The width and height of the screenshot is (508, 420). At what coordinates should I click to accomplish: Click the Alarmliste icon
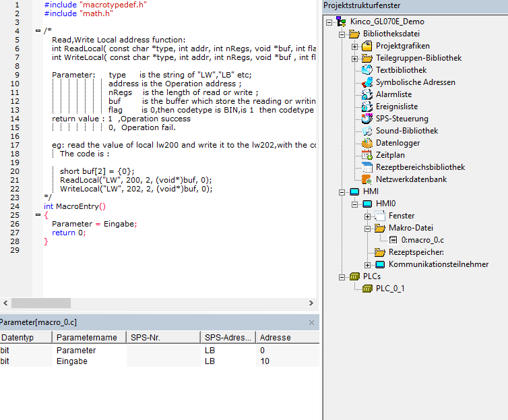pyautogui.click(x=367, y=94)
